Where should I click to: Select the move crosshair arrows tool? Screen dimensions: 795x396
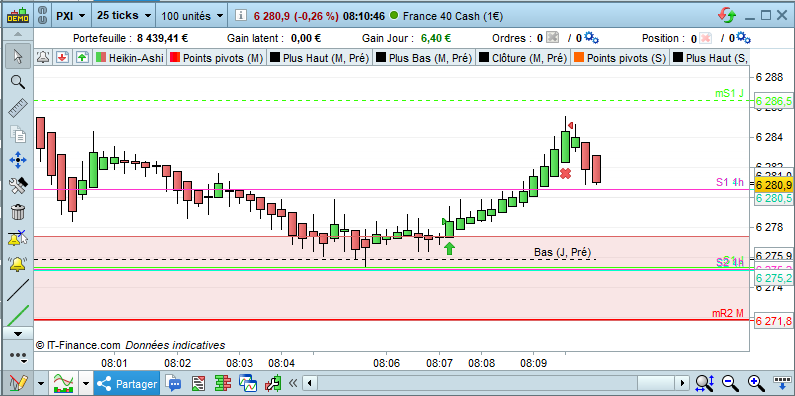18,161
